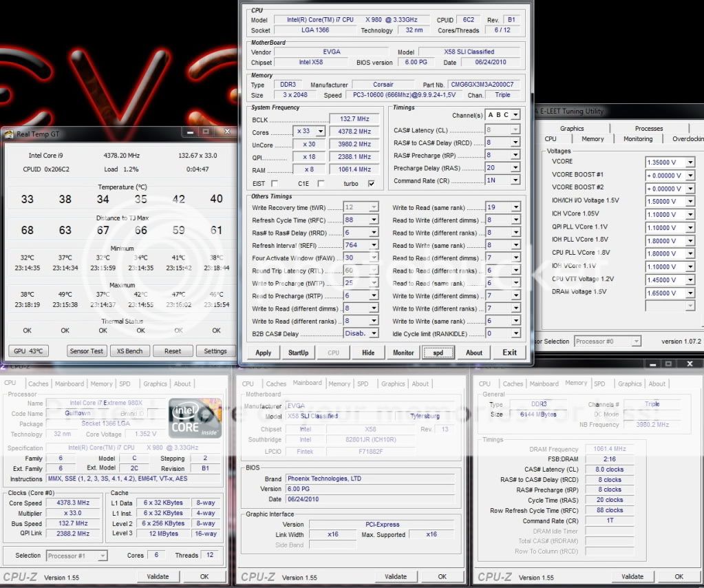Click the Intel Core inside logo in CPU-Z

[195, 417]
